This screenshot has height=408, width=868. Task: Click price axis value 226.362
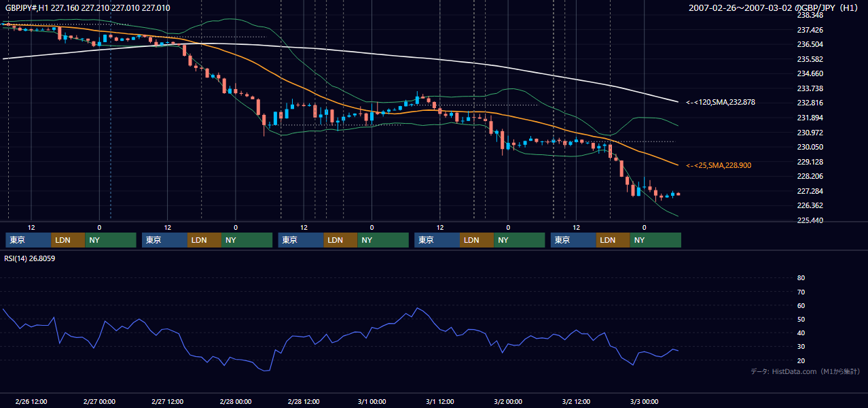(x=810, y=205)
